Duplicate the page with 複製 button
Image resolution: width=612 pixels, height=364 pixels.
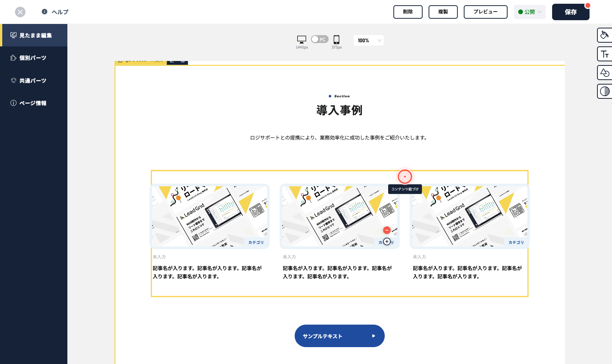443,12
